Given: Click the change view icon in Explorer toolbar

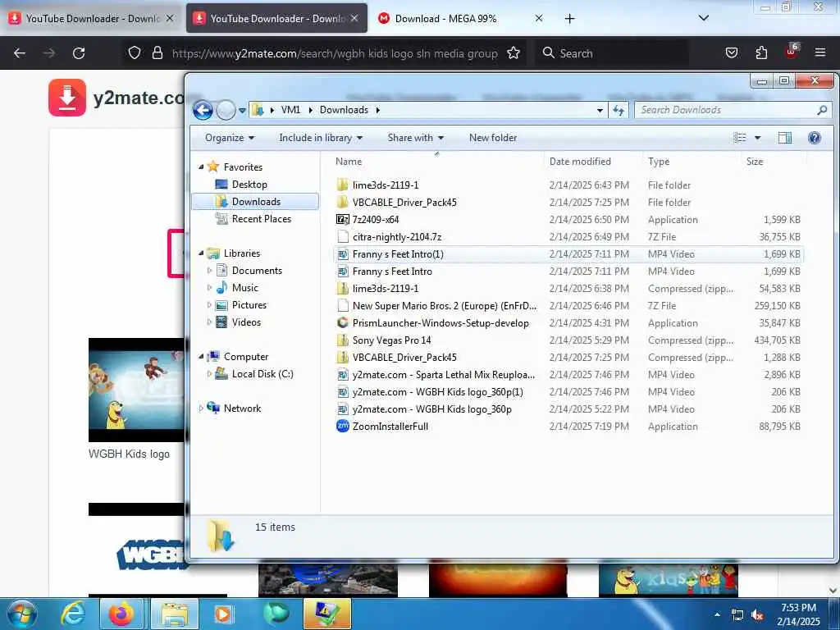Looking at the screenshot, I should pyautogui.click(x=740, y=138).
